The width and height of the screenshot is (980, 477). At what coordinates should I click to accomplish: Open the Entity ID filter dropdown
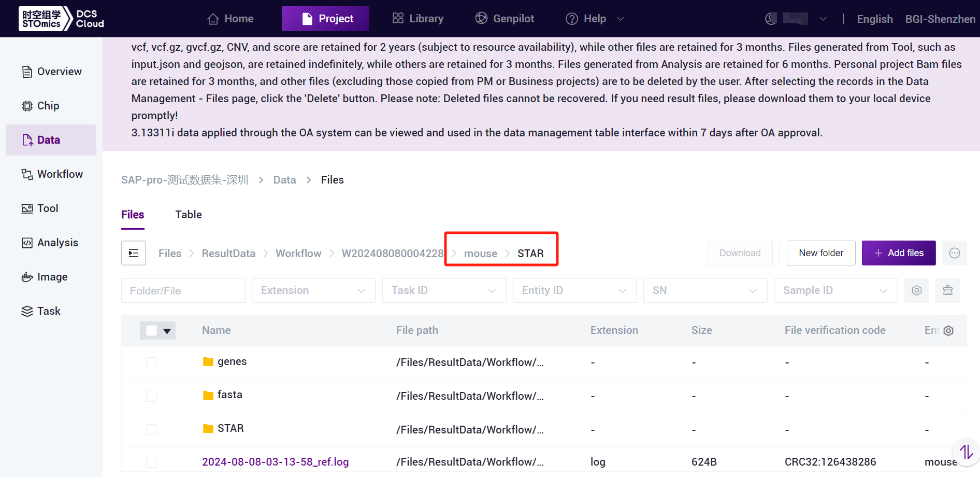[575, 290]
